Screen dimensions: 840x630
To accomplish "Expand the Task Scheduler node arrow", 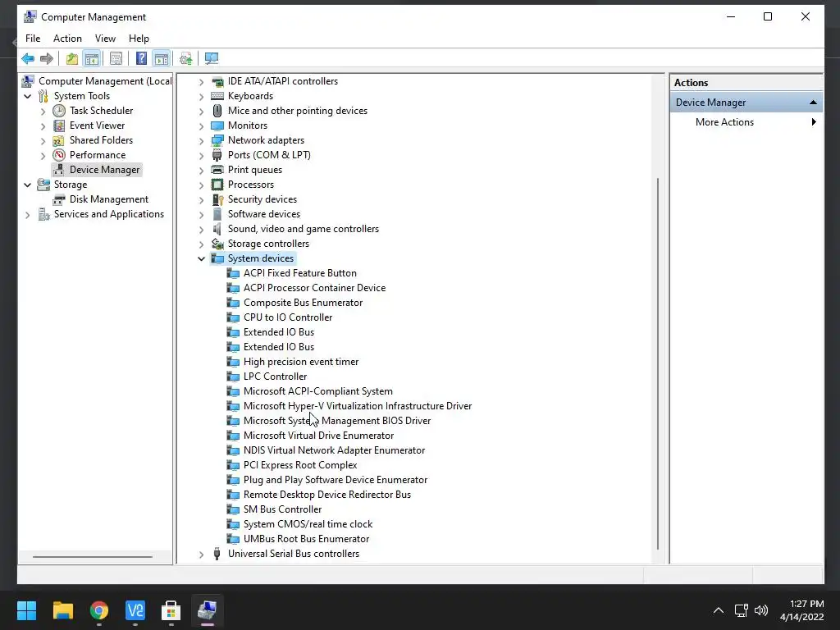I will pyautogui.click(x=43, y=112).
